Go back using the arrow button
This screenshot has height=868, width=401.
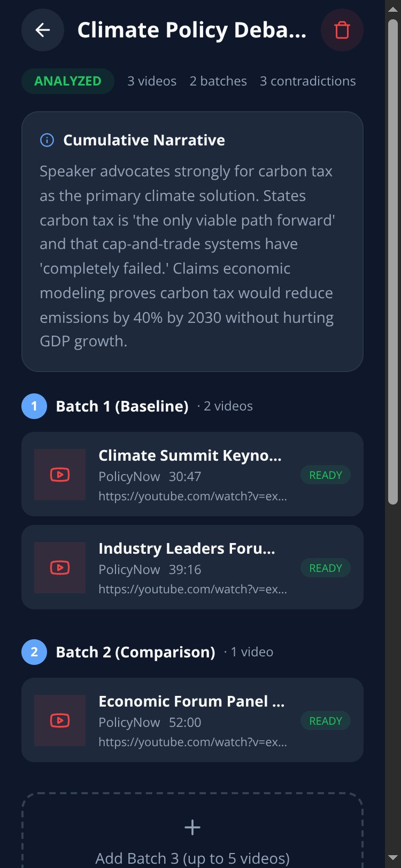[43, 30]
